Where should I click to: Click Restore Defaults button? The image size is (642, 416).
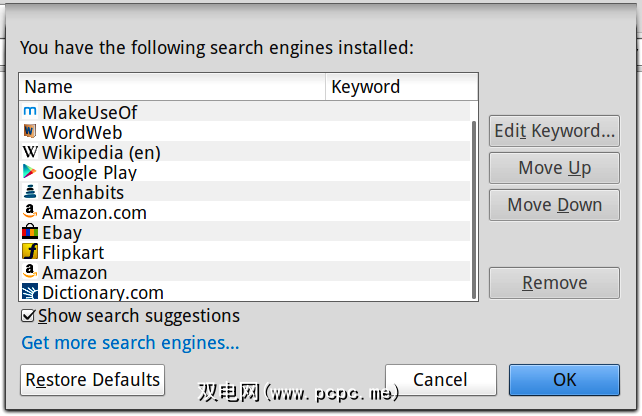tap(93, 380)
